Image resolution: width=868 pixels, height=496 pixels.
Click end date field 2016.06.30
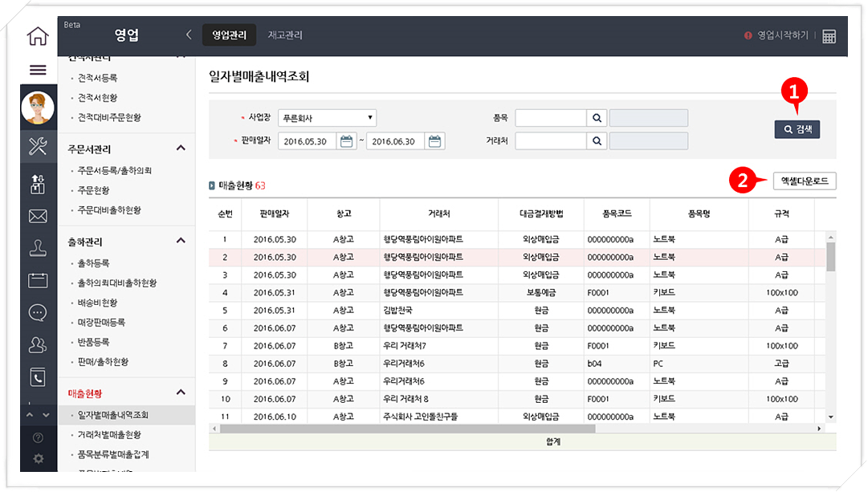tap(395, 141)
